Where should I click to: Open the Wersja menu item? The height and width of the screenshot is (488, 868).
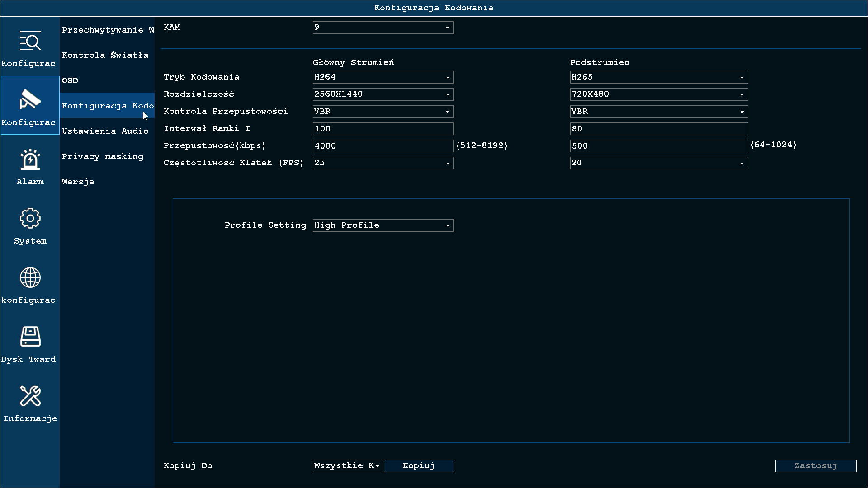click(x=107, y=182)
